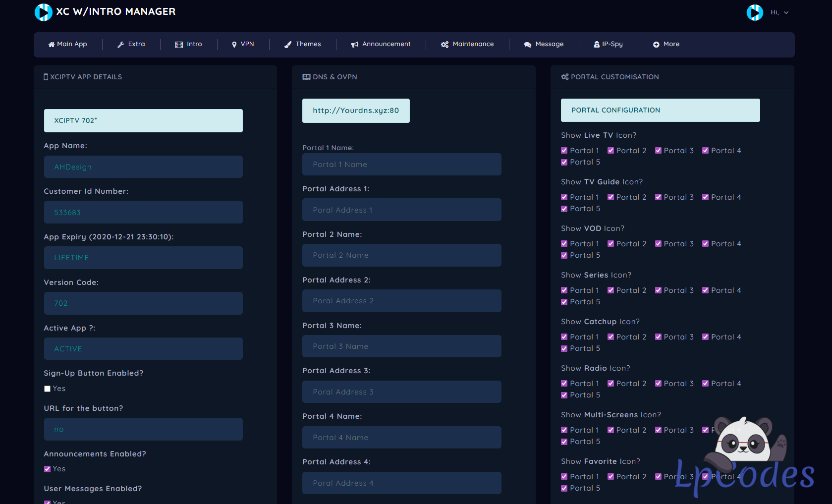Click the XC logo icon in header
832x504 pixels.
(43, 12)
